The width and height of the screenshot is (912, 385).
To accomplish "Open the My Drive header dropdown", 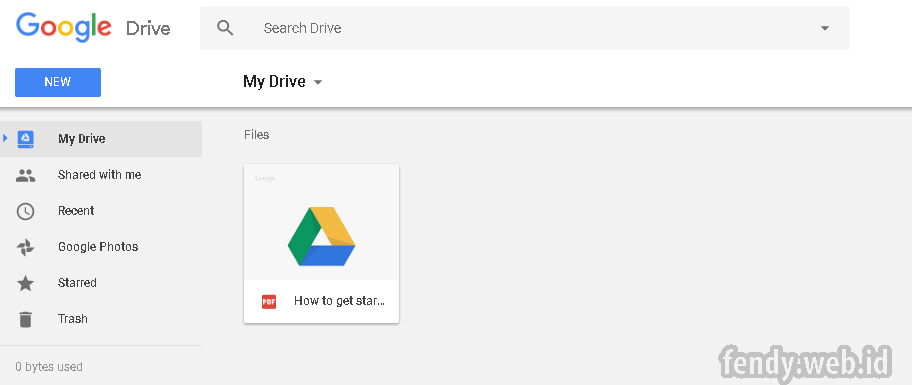I will tap(283, 81).
